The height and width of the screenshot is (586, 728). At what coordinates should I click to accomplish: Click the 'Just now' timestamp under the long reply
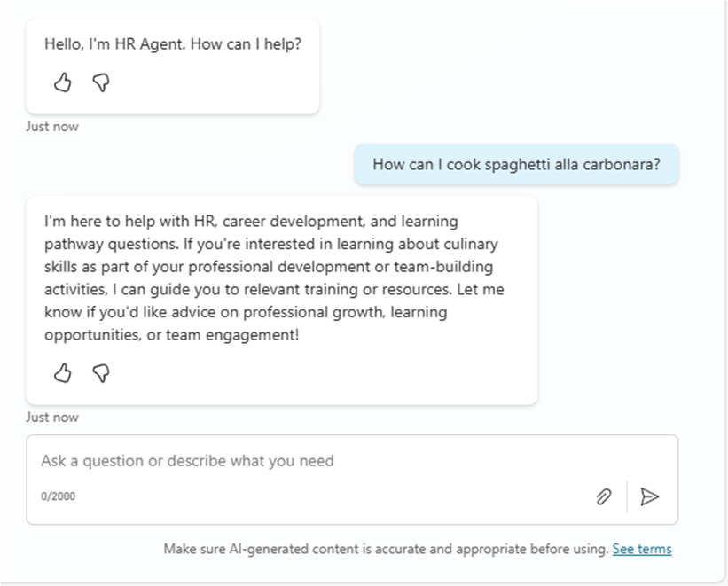(51, 417)
